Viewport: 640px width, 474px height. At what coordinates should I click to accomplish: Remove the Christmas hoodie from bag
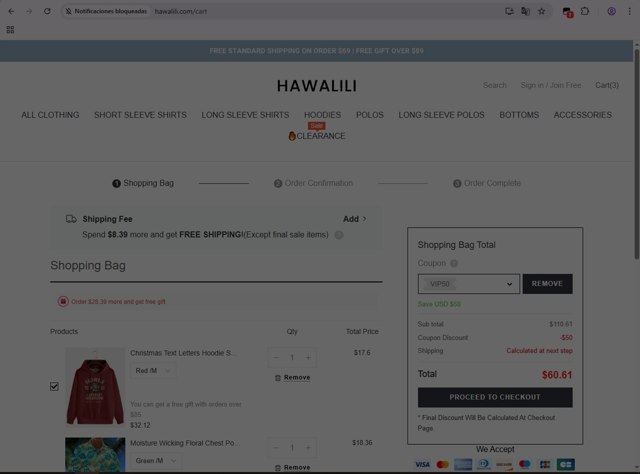[x=293, y=378]
